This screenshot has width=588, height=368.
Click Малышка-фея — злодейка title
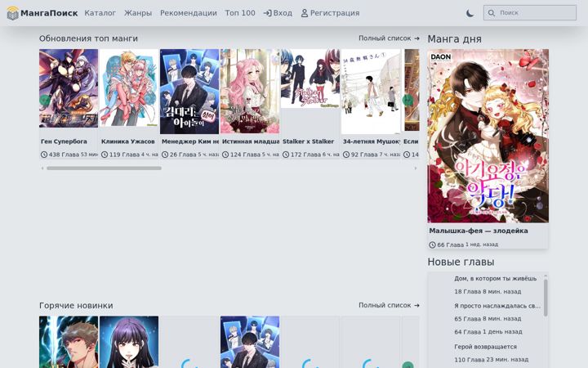(x=479, y=231)
